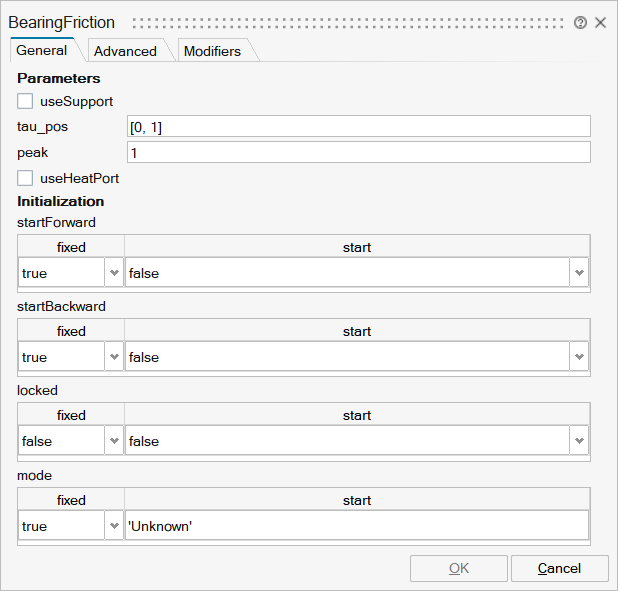Expand locked fixed dropdown arrow
The height and width of the screenshot is (591, 618).
[x=114, y=441]
